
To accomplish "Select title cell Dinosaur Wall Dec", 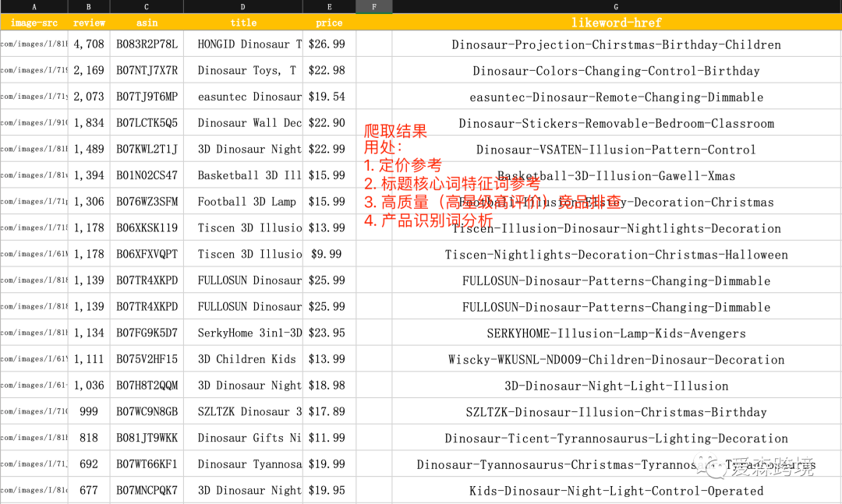I will tap(242, 123).
